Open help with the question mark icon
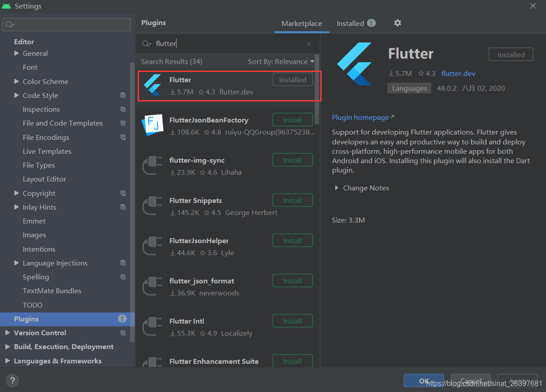The height and width of the screenshot is (392, 546). point(12,381)
